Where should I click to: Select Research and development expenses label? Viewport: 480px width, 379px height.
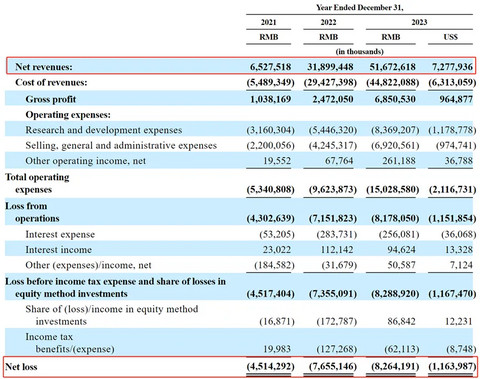pos(104,130)
